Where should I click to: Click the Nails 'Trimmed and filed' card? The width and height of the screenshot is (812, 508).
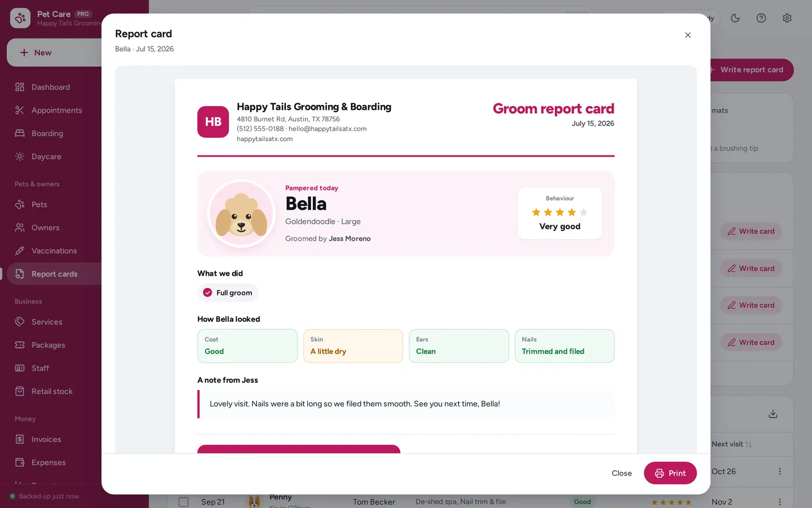(564, 346)
